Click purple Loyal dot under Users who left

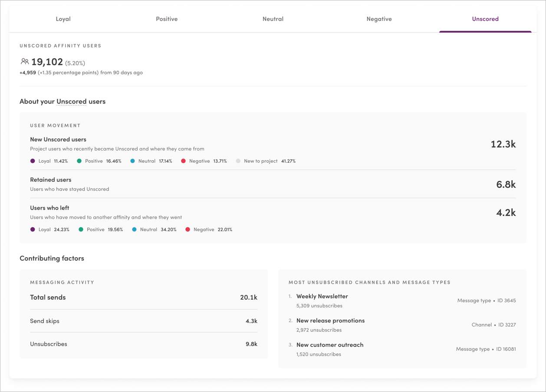pos(33,229)
